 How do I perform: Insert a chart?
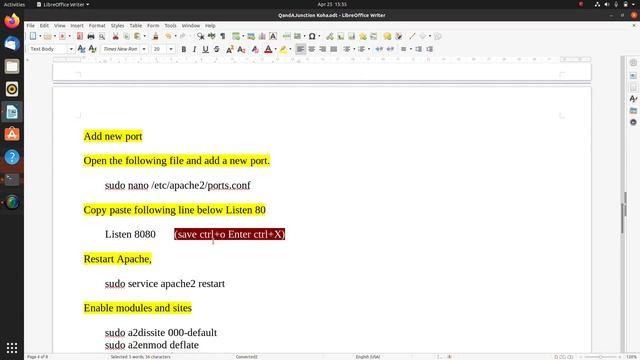click(262, 36)
